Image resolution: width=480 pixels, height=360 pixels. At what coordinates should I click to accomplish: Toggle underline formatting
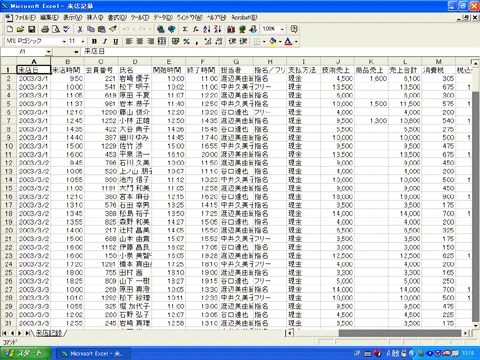(116, 41)
